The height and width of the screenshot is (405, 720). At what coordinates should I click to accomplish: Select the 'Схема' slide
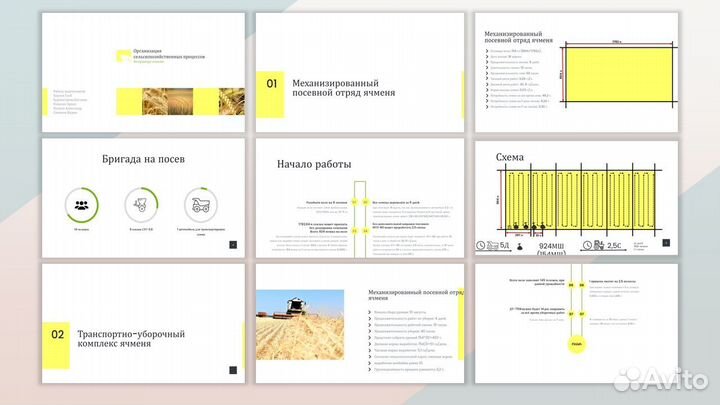click(x=576, y=198)
